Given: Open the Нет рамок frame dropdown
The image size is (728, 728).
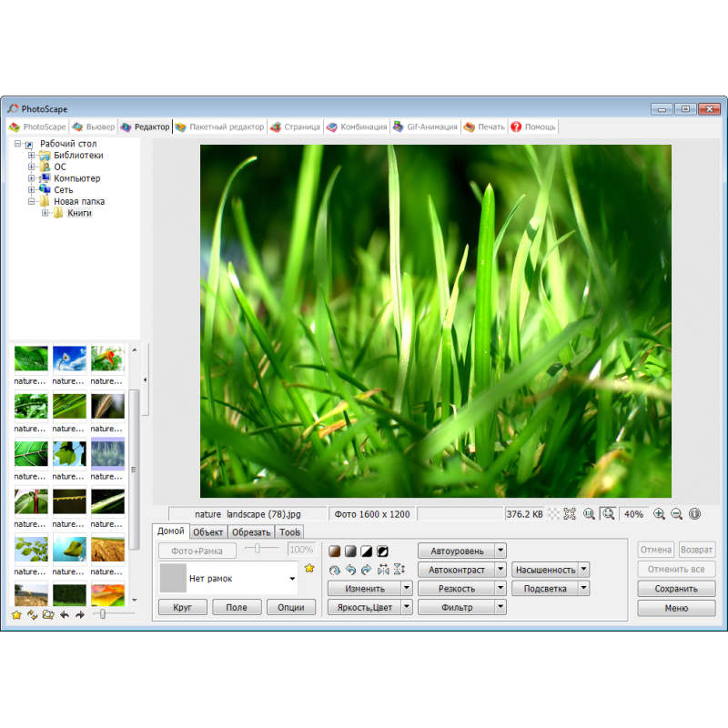Looking at the screenshot, I should (x=292, y=579).
